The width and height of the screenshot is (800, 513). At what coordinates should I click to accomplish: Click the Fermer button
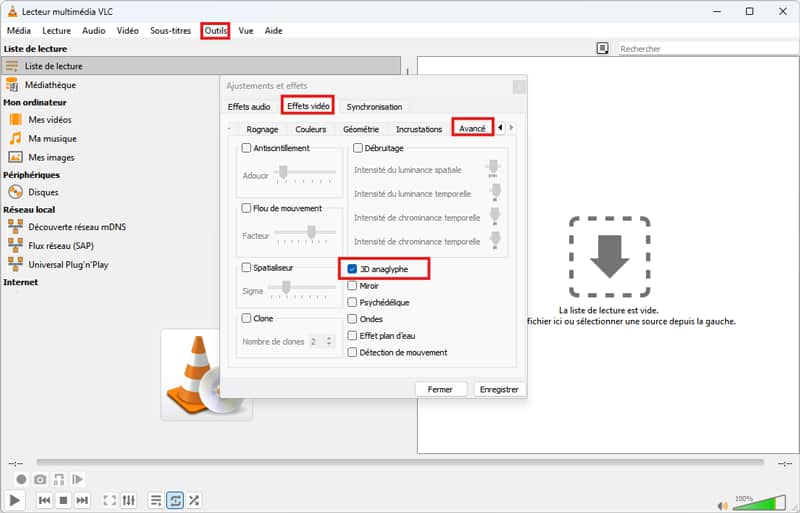click(440, 389)
